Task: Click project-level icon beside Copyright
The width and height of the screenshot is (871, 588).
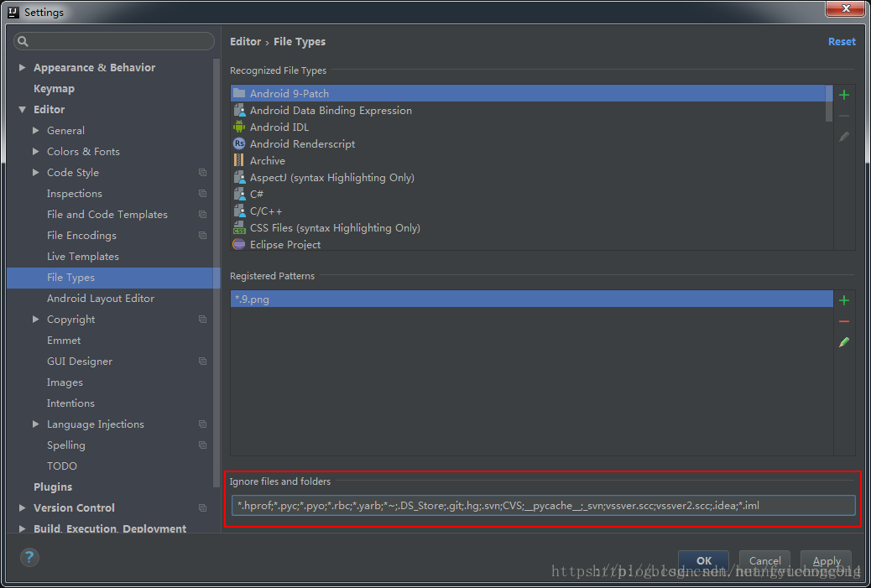Action: click(203, 320)
